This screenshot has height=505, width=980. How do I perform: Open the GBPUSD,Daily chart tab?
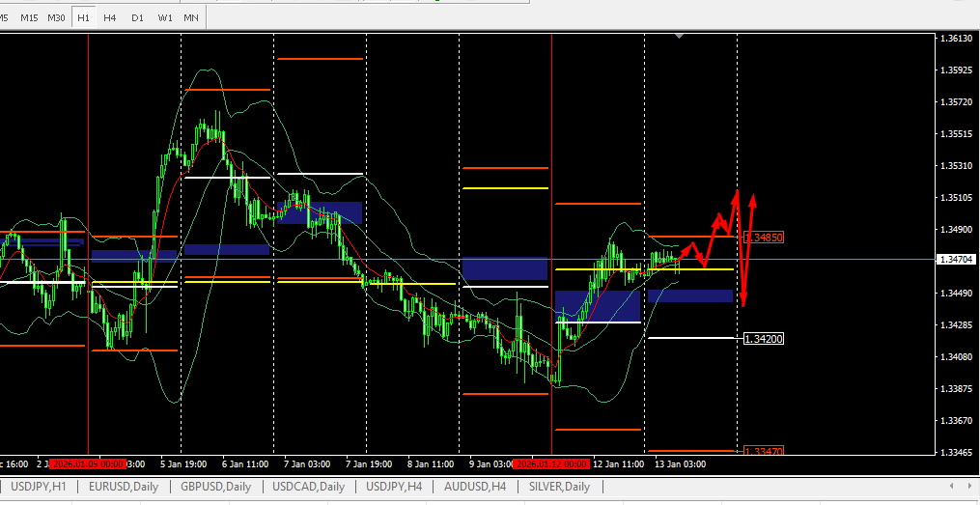tap(215, 487)
